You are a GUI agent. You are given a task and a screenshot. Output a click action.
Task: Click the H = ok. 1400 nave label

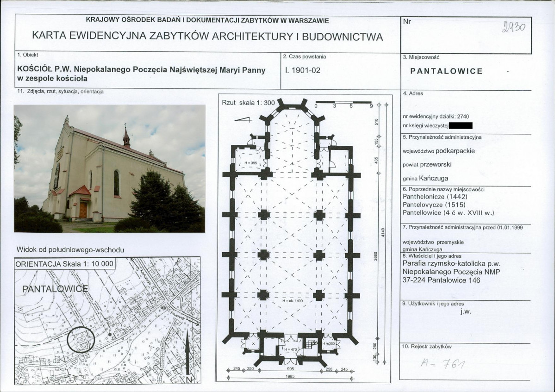(293, 300)
